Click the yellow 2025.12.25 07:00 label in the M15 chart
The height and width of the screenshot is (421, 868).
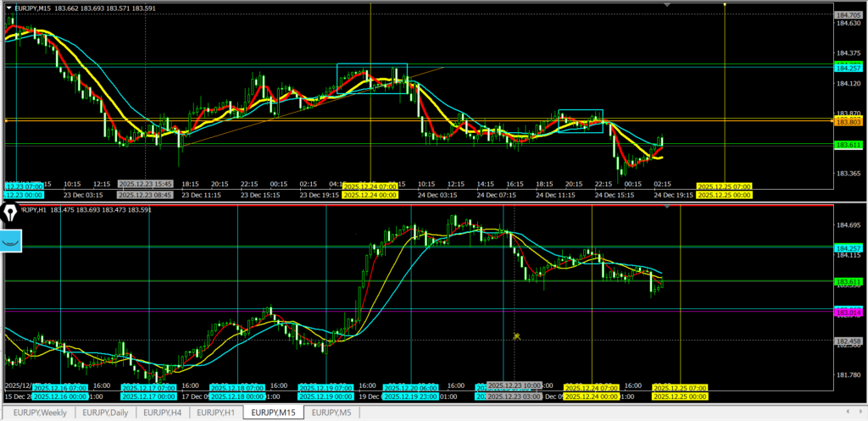tap(723, 186)
